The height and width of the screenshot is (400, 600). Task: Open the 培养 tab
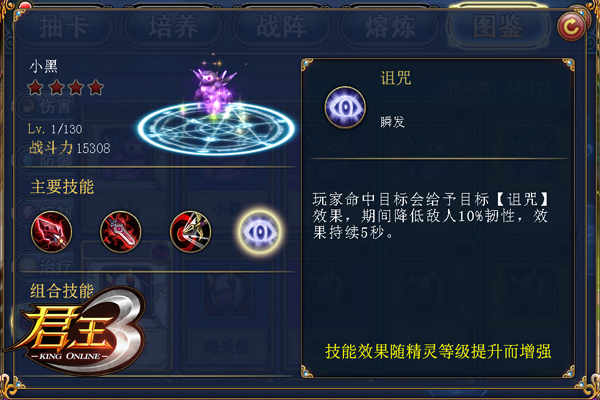click(x=173, y=26)
